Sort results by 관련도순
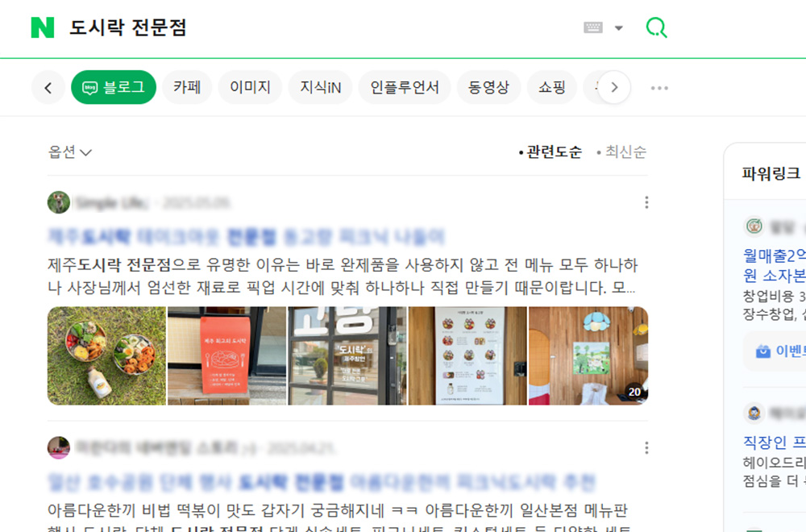The height and width of the screenshot is (532, 806). coord(550,152)
